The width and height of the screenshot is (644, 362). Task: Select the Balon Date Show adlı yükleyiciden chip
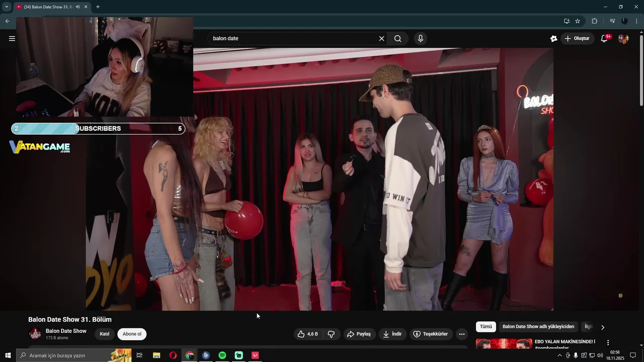point(538,327)
